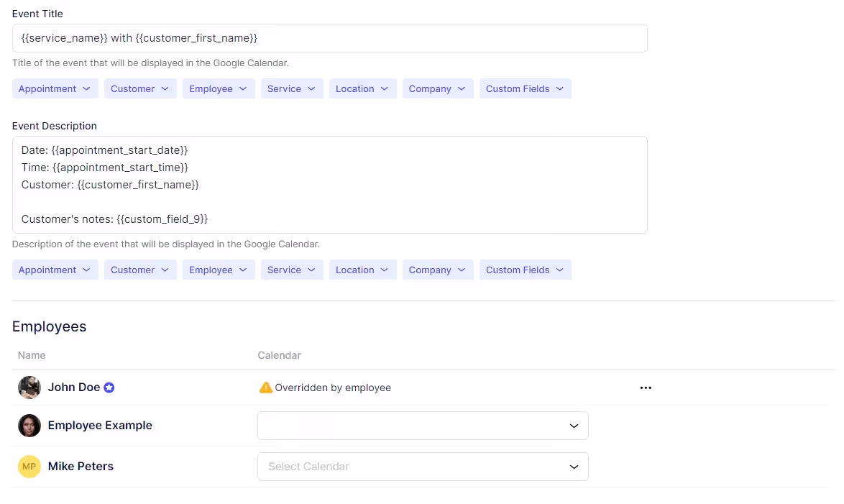Open the Customer dropdown under Event Title
The image size is (844, 504).
pyautogui.click(x=140, y=89)
